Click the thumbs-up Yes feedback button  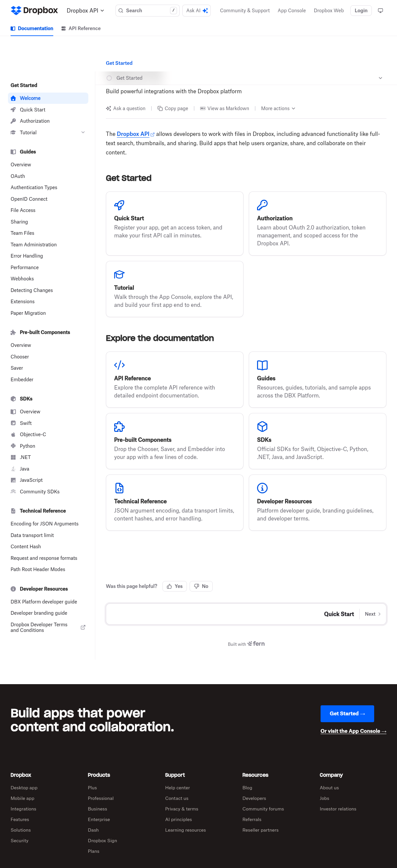(x=175, y=586)
